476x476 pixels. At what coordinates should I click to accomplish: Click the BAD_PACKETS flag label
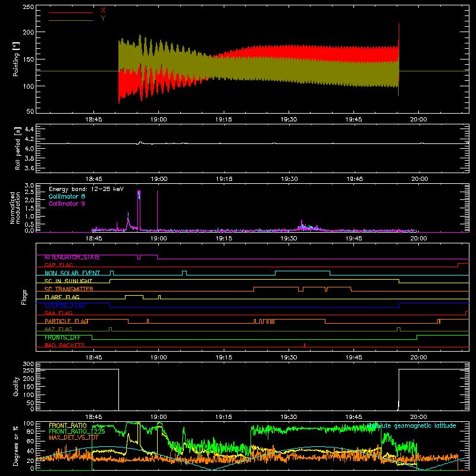click(65, 346)
